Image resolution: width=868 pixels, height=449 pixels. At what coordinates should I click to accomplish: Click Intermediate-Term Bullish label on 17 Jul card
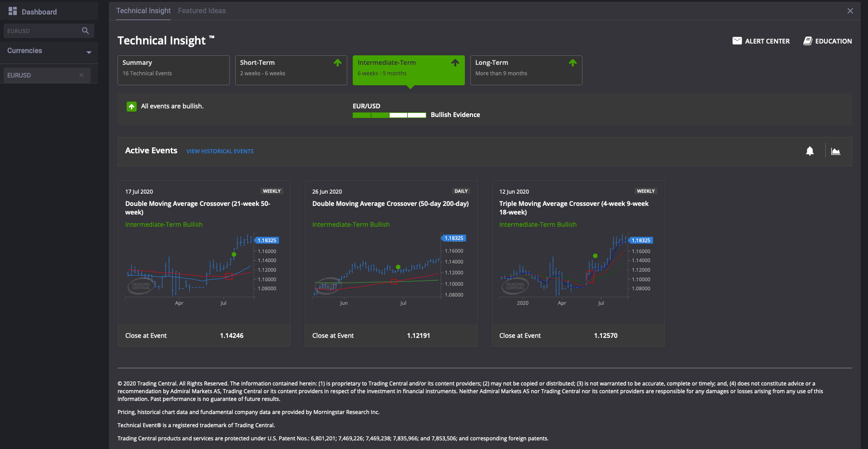point(164,224)
